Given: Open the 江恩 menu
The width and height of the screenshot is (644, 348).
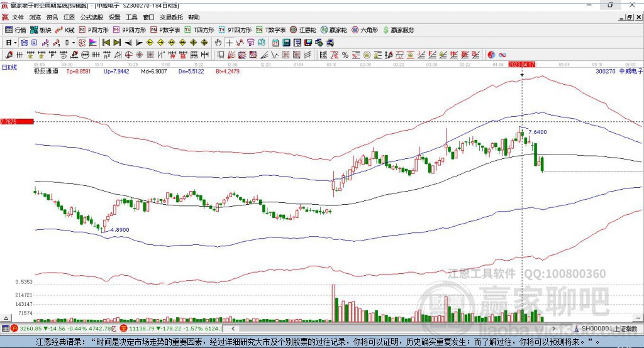Looking at the screenshot, I should coord(69,17).
